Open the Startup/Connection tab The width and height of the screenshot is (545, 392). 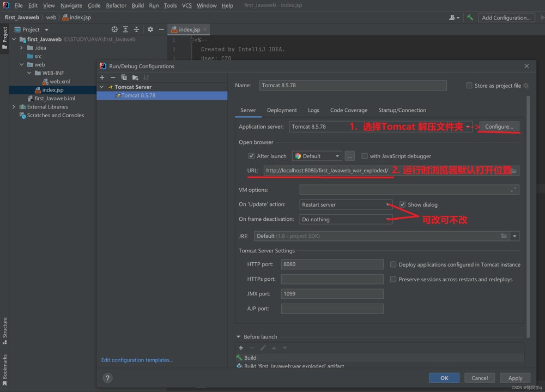pyautogui.click(x=402, y=110)
